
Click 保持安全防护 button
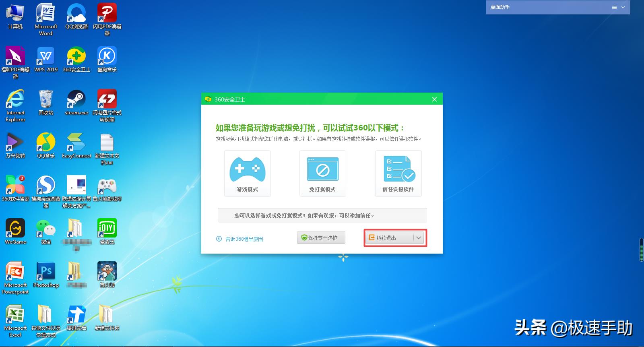(322, 238)
